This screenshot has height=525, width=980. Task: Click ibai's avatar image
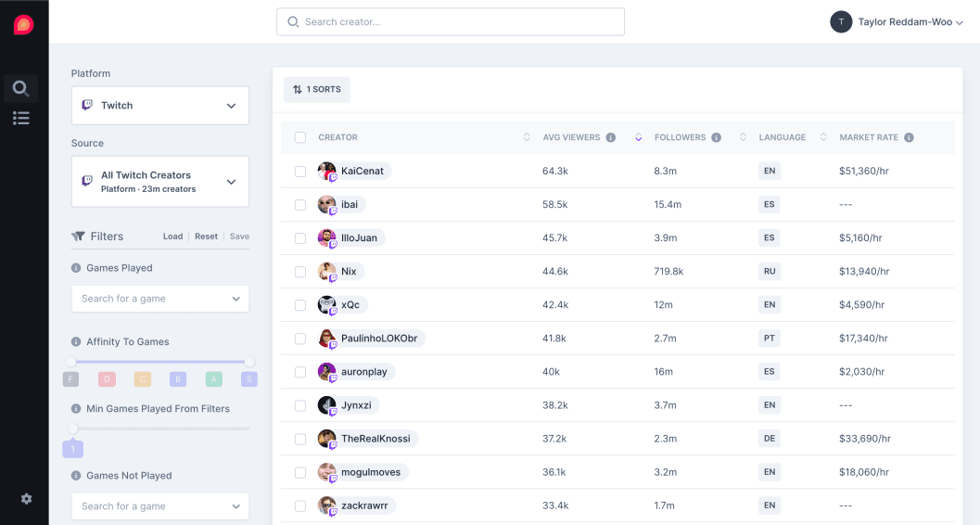[x=327, y=204]
